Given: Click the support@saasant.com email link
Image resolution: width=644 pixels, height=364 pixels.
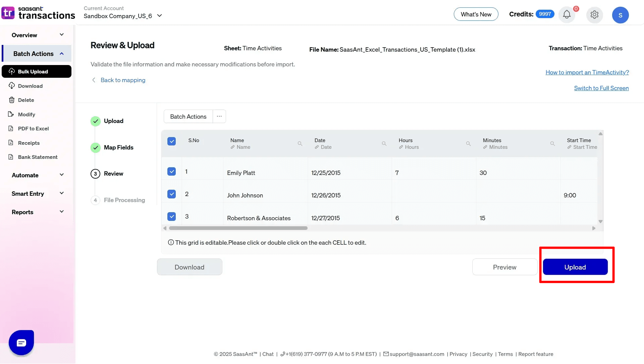Looking at the screenshot, I should pos(417,354).
